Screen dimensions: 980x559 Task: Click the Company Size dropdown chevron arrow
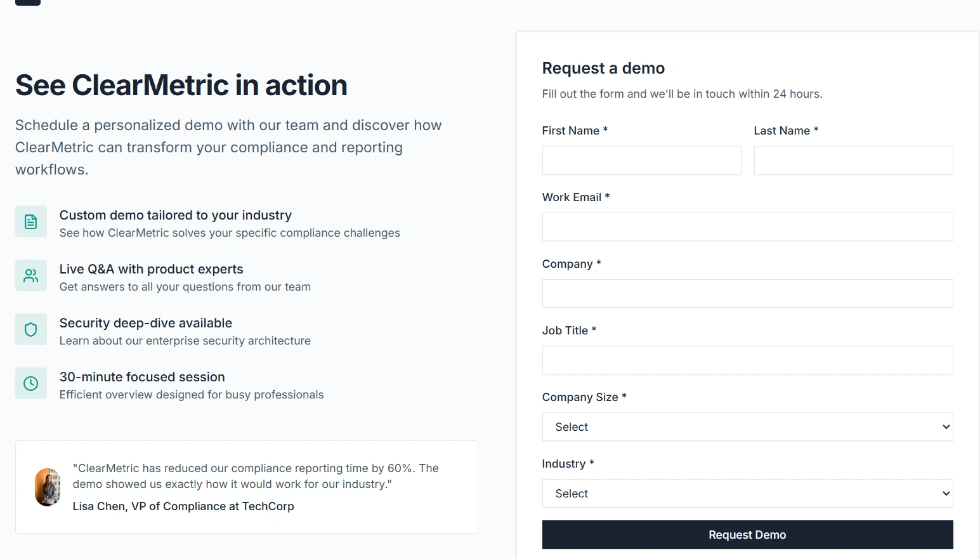946,427
